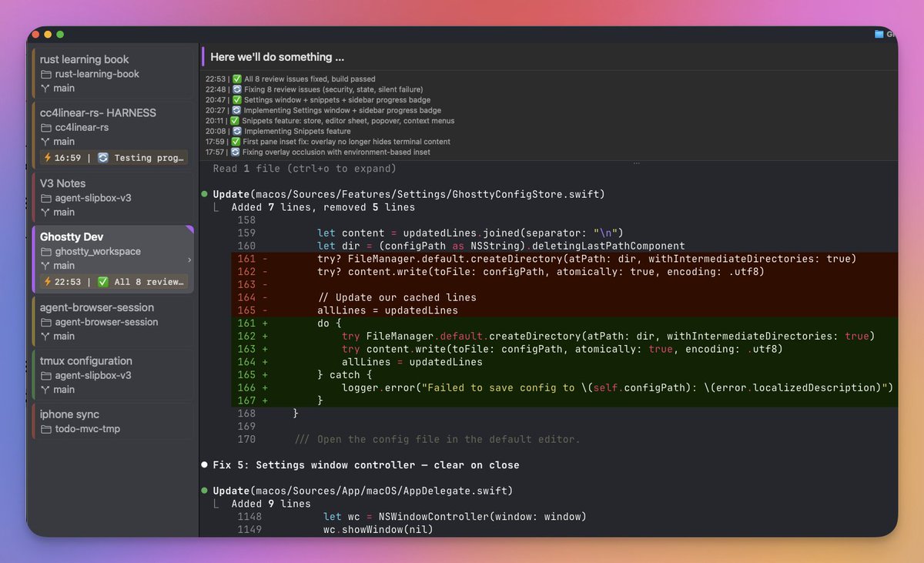924x563 pixels.
Task: Click sync icon on 20:27 log entry
Action: [x=237, y=110]
